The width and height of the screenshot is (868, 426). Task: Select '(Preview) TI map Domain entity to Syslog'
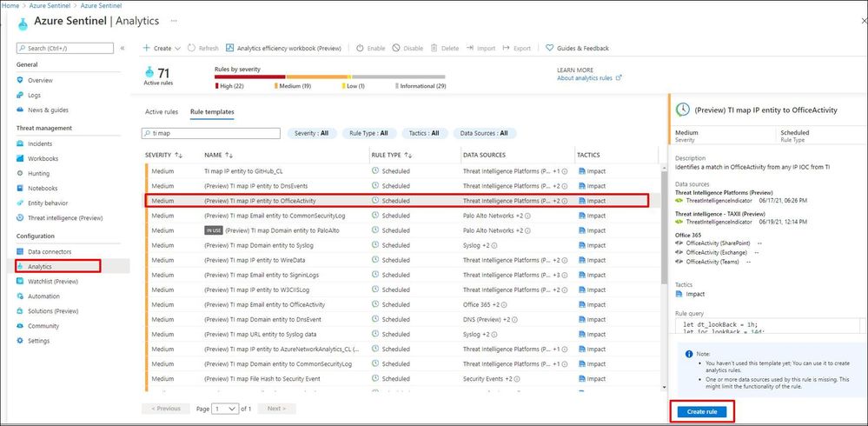pos(403,245)
